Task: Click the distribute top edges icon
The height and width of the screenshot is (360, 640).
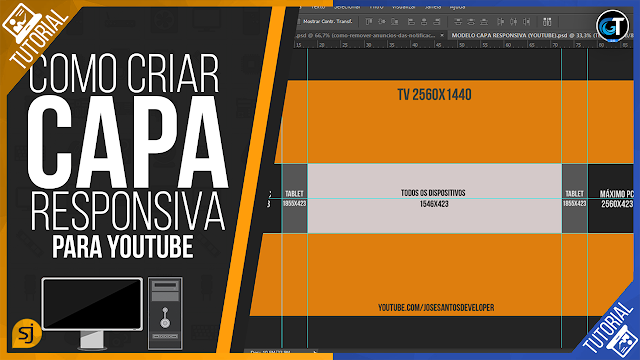Action: point(458,22)
